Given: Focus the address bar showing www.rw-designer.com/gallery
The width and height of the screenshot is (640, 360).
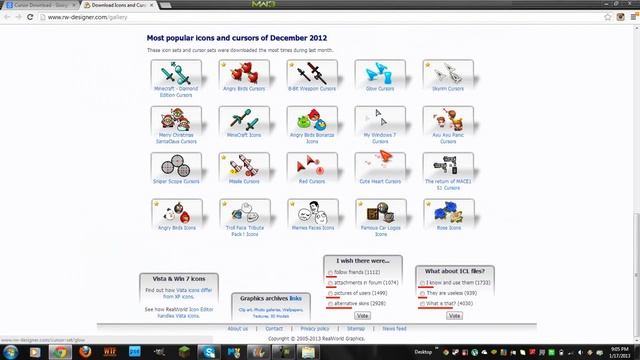Looking at the screenshot, I should (320, 17).
